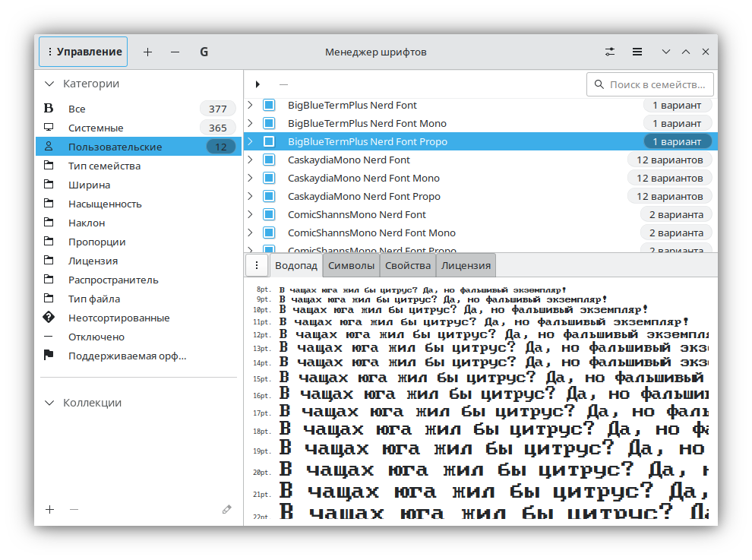This screenshot has height=560, width=752.
Task: Click the 365 count badge for Системные
Action: [x=218, y=128]
